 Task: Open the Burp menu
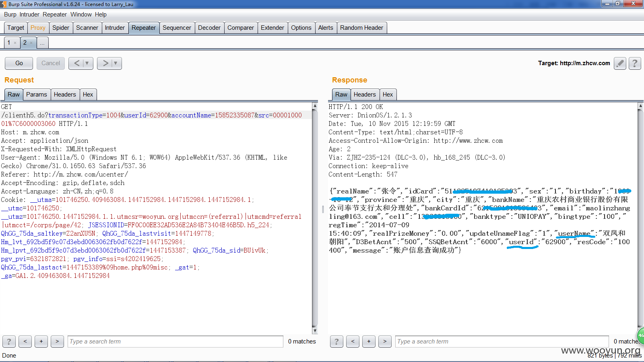[10, 14]
